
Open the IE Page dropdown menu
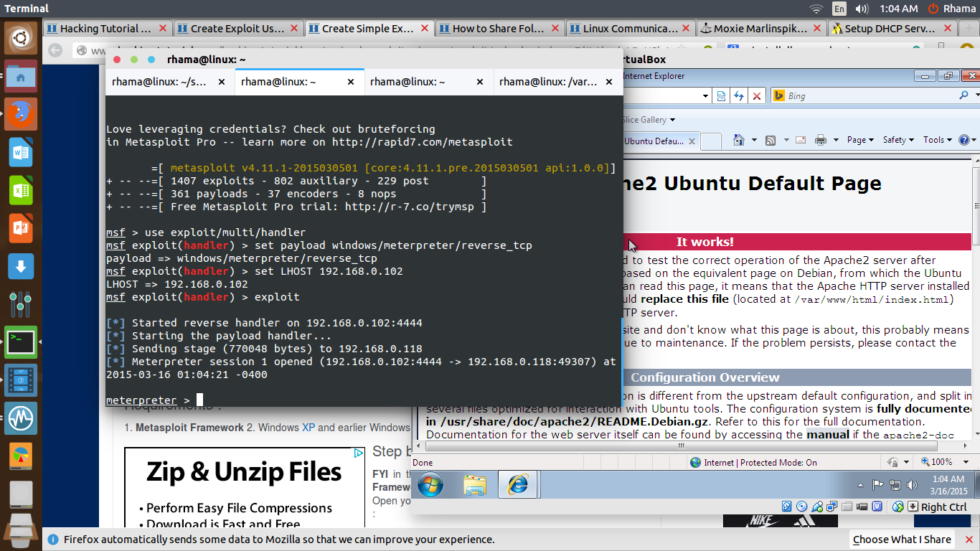(860, 140)
